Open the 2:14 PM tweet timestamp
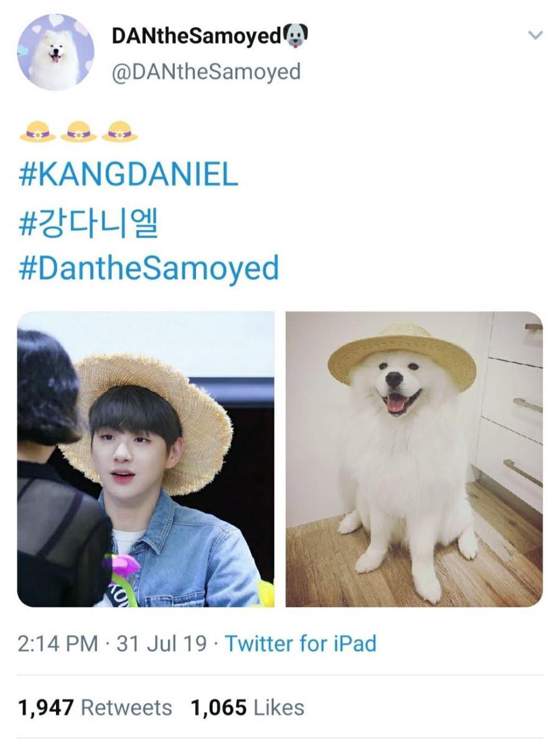 click(57, 643)
